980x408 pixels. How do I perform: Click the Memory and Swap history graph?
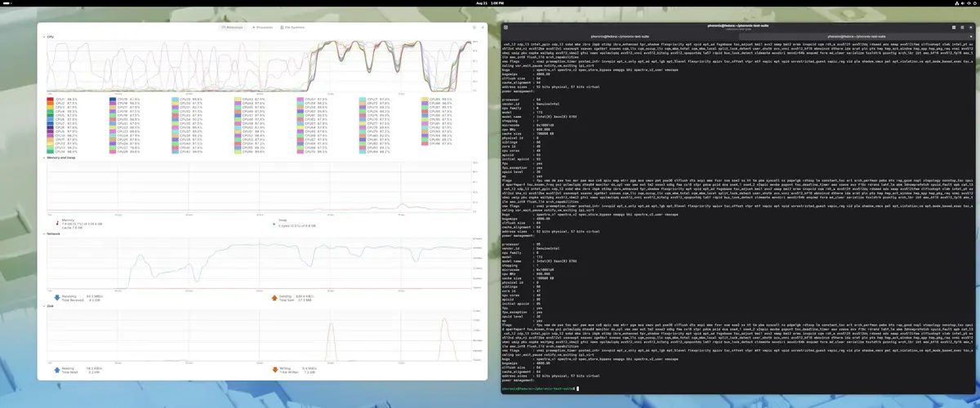(x=257, y=188)
